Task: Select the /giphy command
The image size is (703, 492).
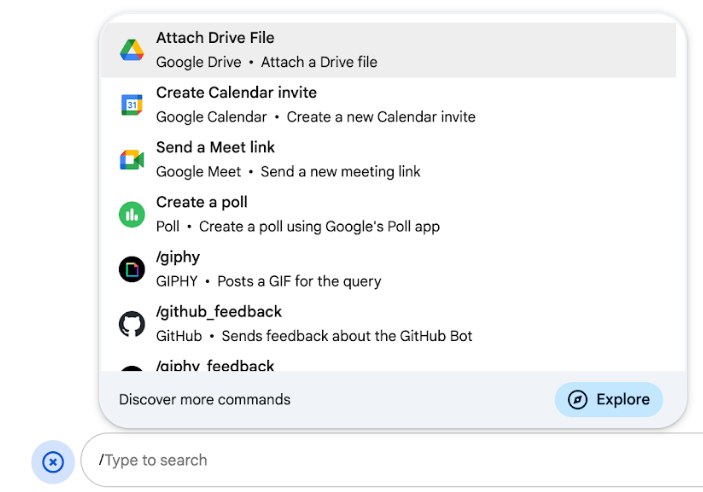Action: point(178,258)
